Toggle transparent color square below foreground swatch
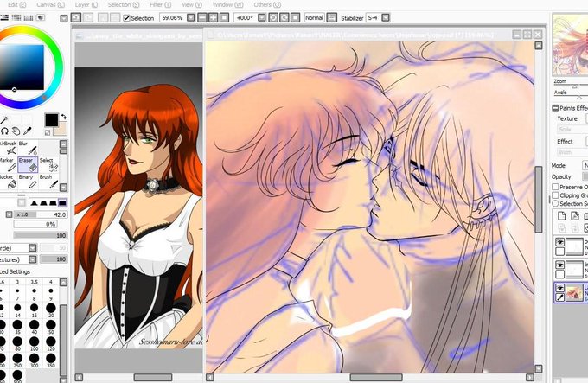The width and height of the screenshot is (588, 383). tap(48, 132)
